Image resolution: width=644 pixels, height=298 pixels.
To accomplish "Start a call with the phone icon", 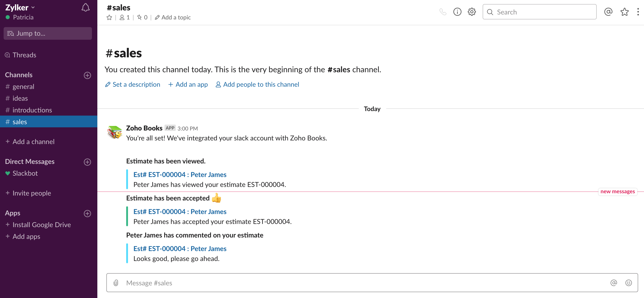I will click(x=443, y=12).
